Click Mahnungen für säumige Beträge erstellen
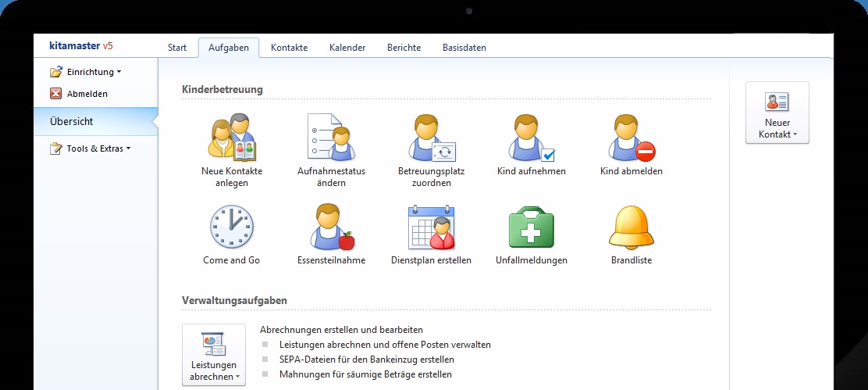Screen dimensions: 868x390 tap(366, 374)
